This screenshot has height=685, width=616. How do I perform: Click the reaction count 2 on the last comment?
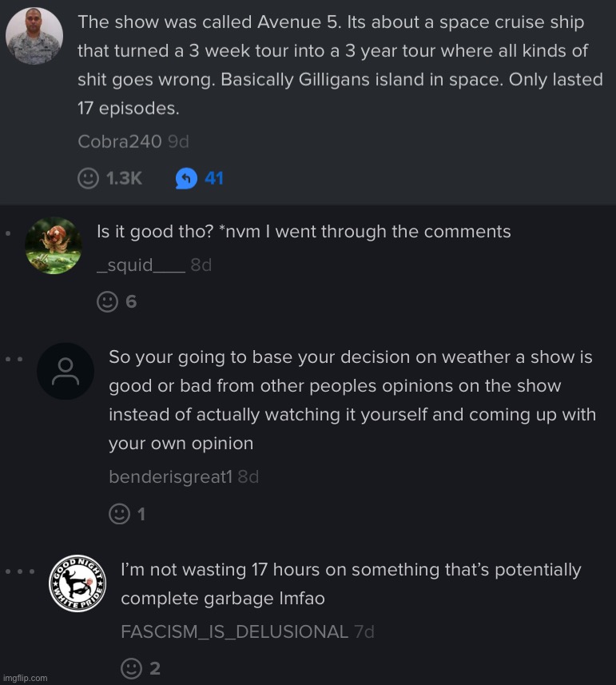point(155,667)
